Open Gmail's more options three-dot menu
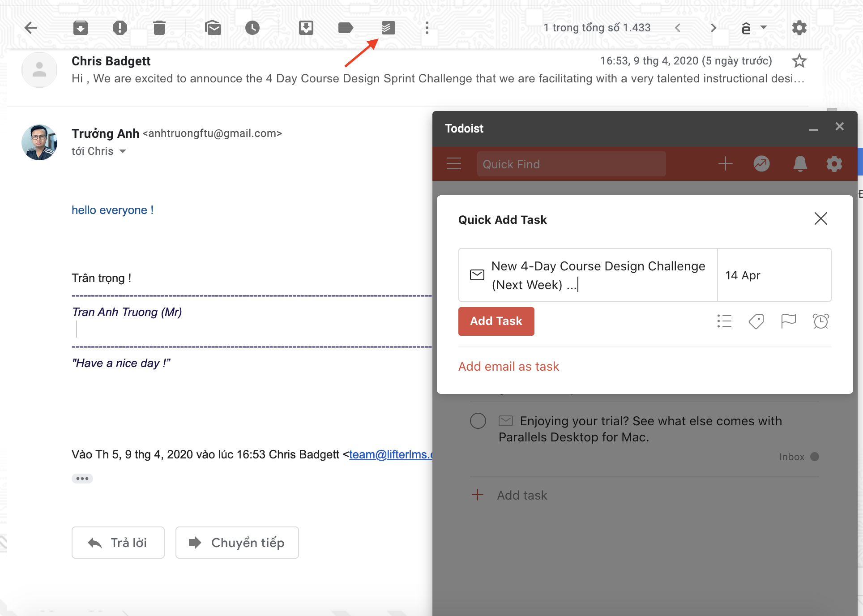The width and height of the screenshot is (863, 616). tap(427, 28)
